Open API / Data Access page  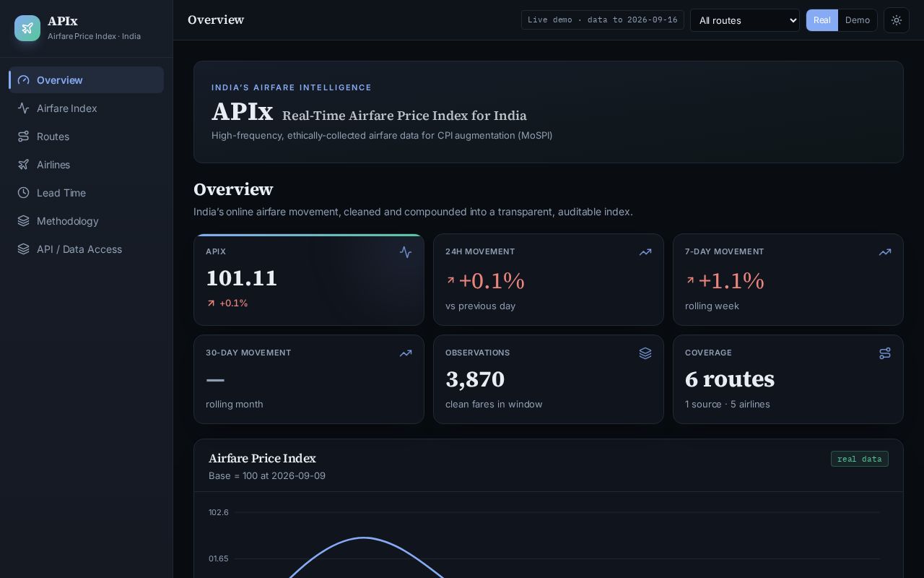tap(87, 249)
